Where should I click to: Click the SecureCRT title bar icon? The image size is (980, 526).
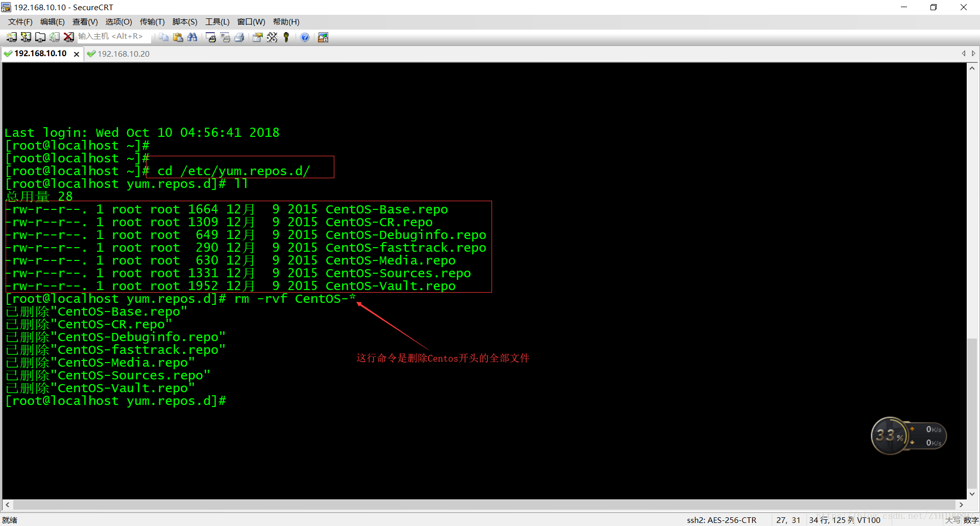point(6,7)
